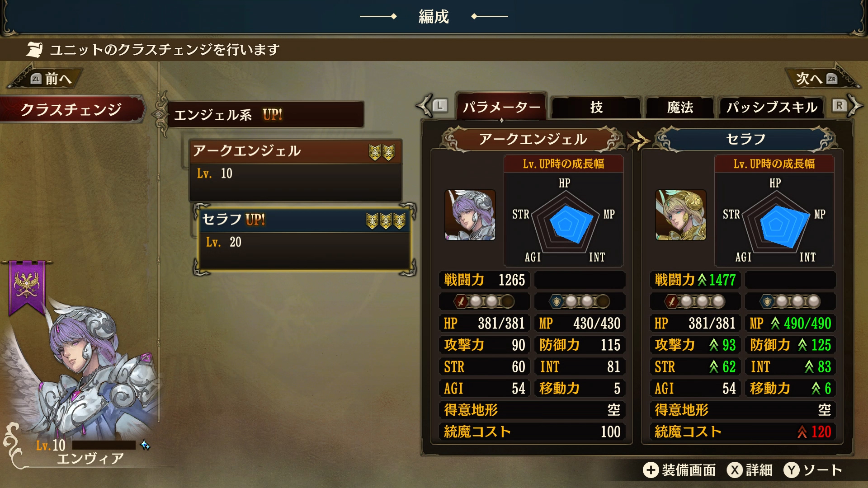Viewport: 868px width, 488px height.
Task: Click the Archangel portrait thumbnail
Action: click(470, 215)
